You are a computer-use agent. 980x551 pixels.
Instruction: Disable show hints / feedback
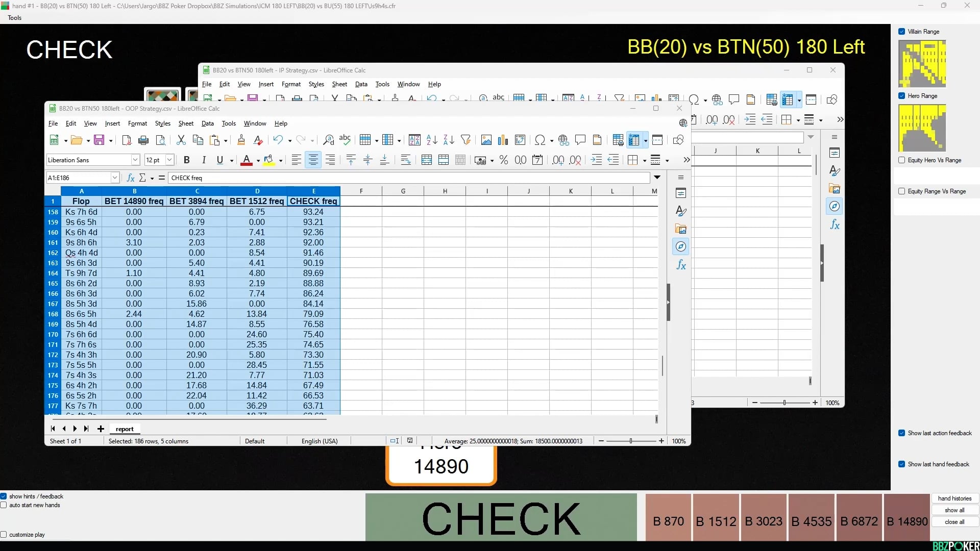tap(4, 496)
